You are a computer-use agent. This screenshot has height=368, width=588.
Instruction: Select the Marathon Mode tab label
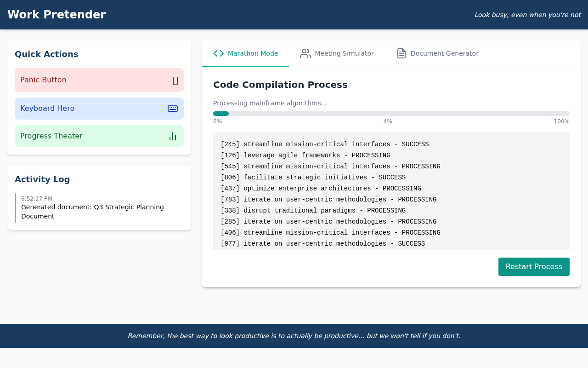pos(253,53)
